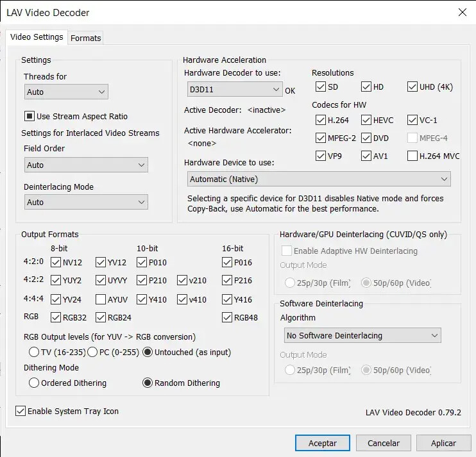
Task: Open the Hardware Device to use dropdown
Action: [319, 179]
